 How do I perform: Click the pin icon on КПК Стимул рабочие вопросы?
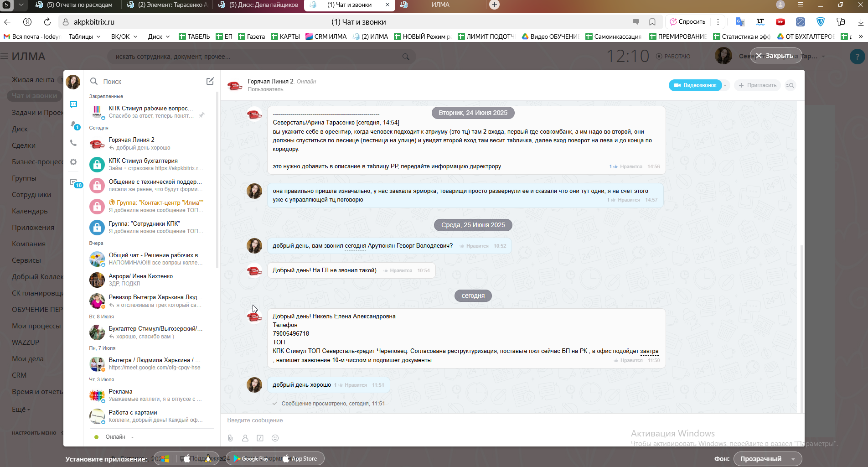[201, 115]
